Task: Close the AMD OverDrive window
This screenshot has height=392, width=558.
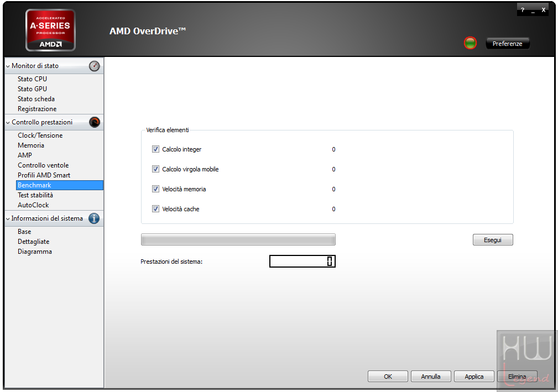Action: (544, 10)
